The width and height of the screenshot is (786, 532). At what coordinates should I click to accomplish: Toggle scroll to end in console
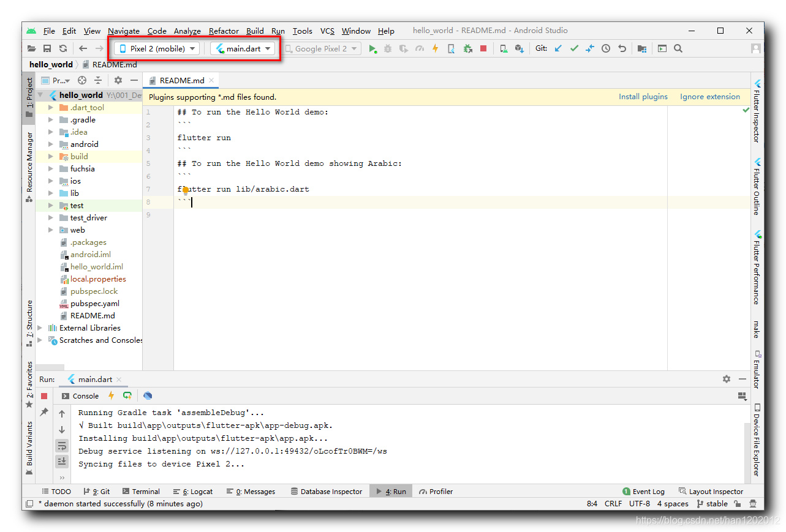point(62,461)
